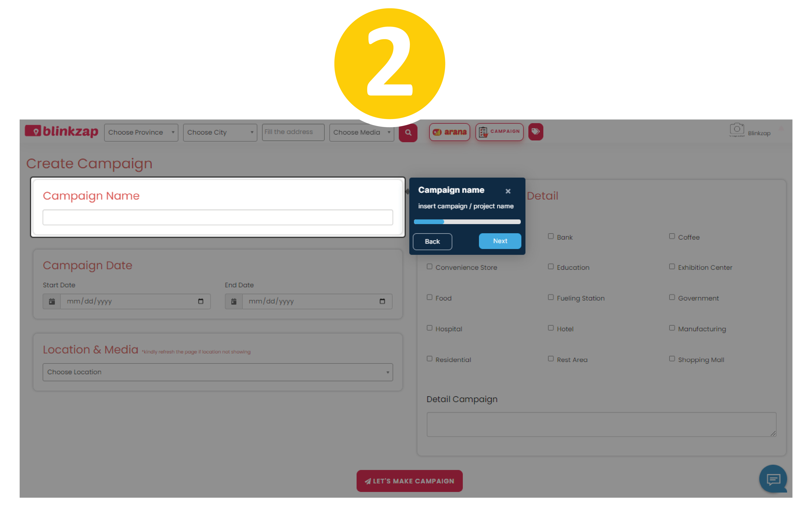Click the red tag icon button
The height and width of the screenshot is (519, 812).
(536, 132)
